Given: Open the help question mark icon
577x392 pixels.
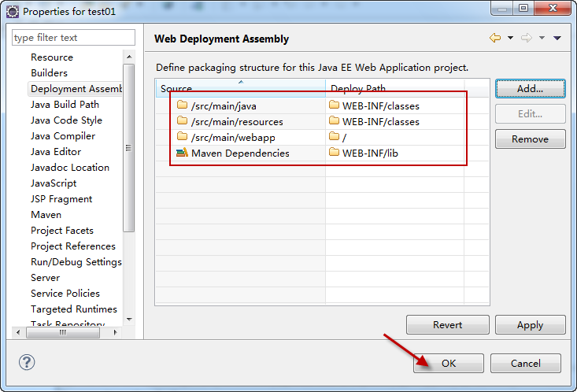Looking at the screenshot, I should [x=27, y=363].
